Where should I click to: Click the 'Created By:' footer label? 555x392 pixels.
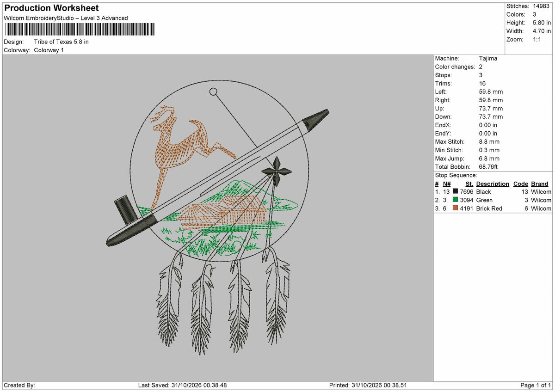pyautogui.click(x=19, y=385)
